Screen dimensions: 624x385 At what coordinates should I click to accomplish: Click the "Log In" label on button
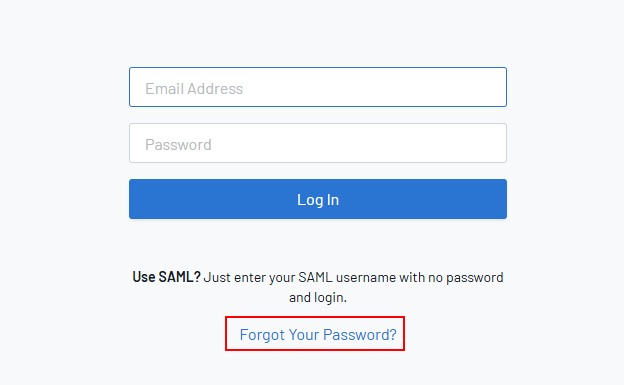318,199
